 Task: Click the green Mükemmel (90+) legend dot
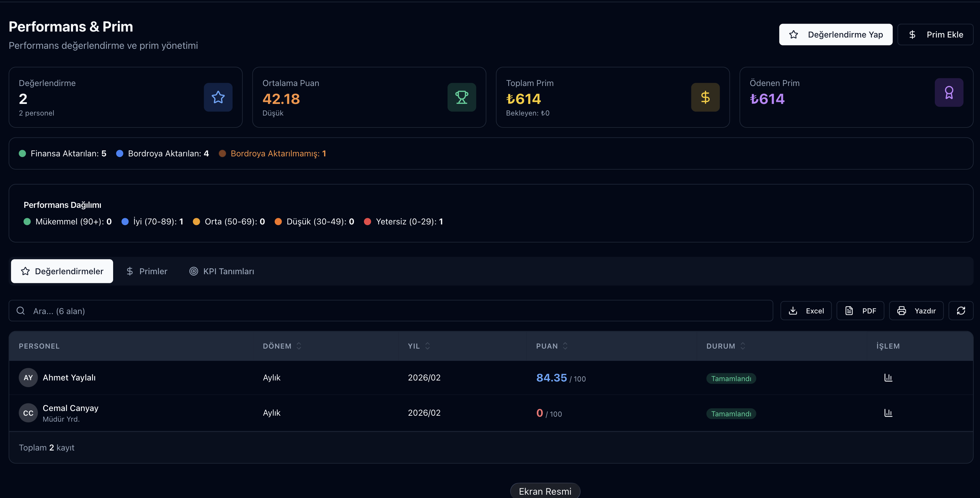point(27,221)
